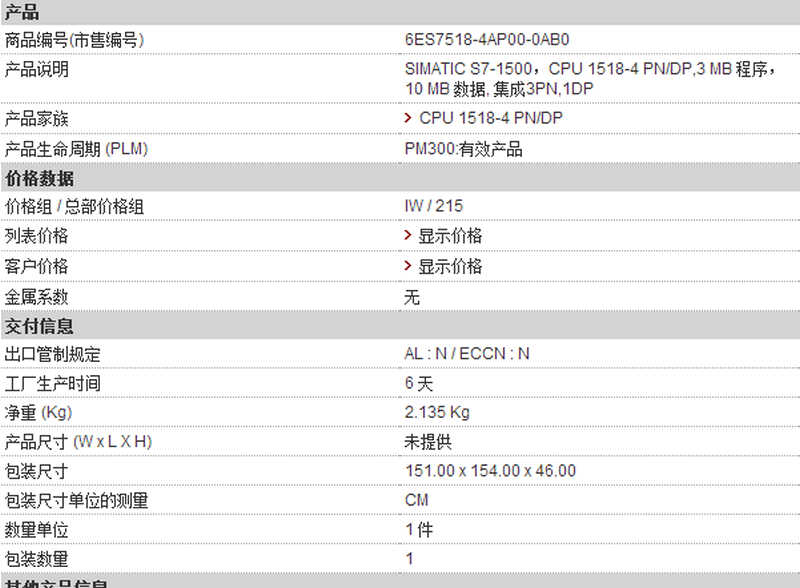Click the red arrow beside CPU 1518-4 PN/DP
The height and width of the screenshot is (588, 800).
(408, 118)
